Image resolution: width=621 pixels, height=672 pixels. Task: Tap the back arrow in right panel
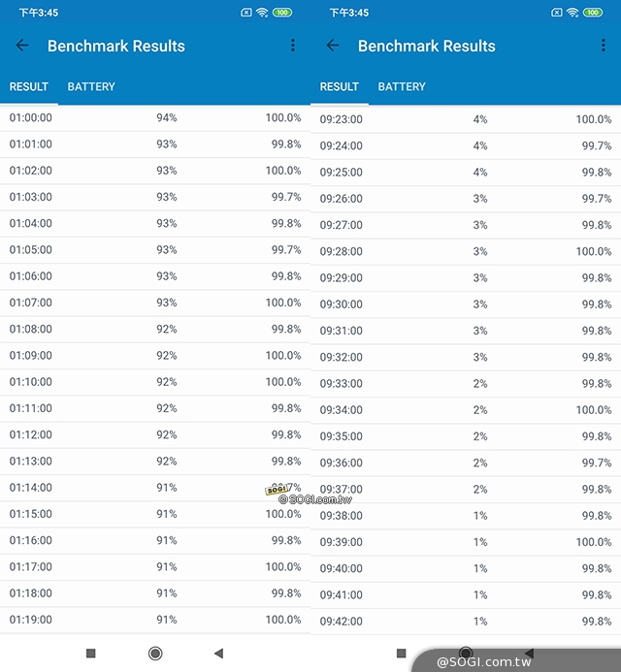click(333, 46)
